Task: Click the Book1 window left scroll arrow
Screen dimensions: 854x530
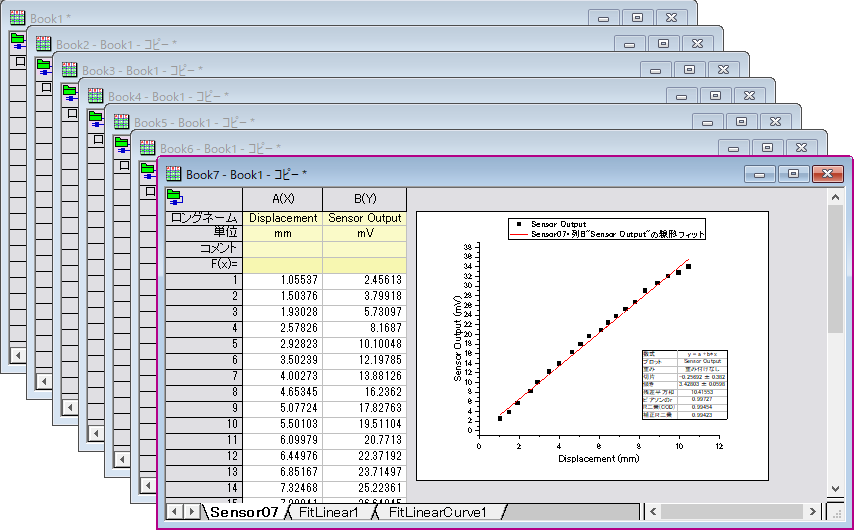Action: coord(18,356)
